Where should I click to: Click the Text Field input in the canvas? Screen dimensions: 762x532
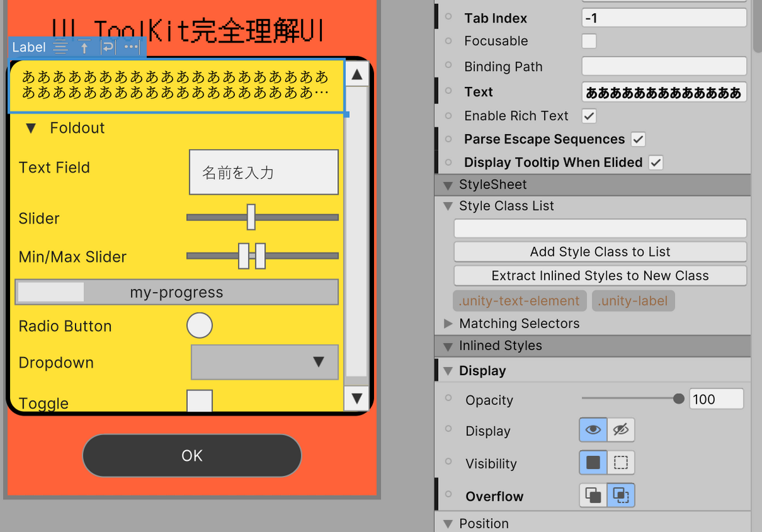(x=264, y=172)
